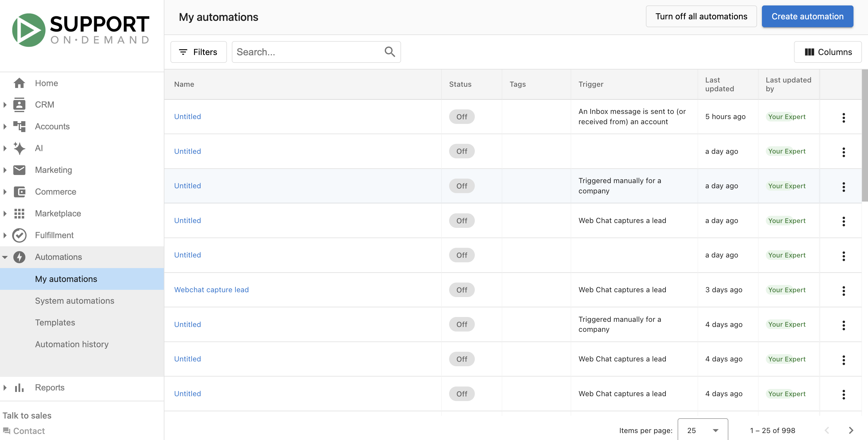This screenshot has width=868, height=440.
Task: Click the '1 – 25 of 998' pagination text
Action: pyautogui.click(x=772, y=430)
